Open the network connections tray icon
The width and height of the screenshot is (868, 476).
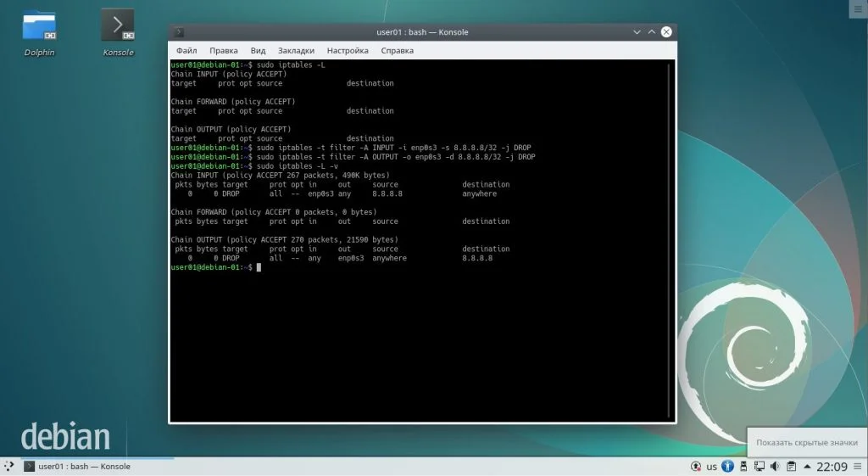[x=759, y=466]
